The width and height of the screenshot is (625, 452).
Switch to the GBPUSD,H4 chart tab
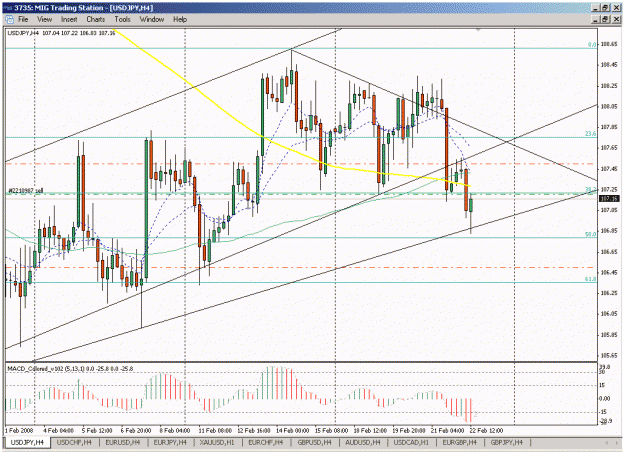point(314,442)
